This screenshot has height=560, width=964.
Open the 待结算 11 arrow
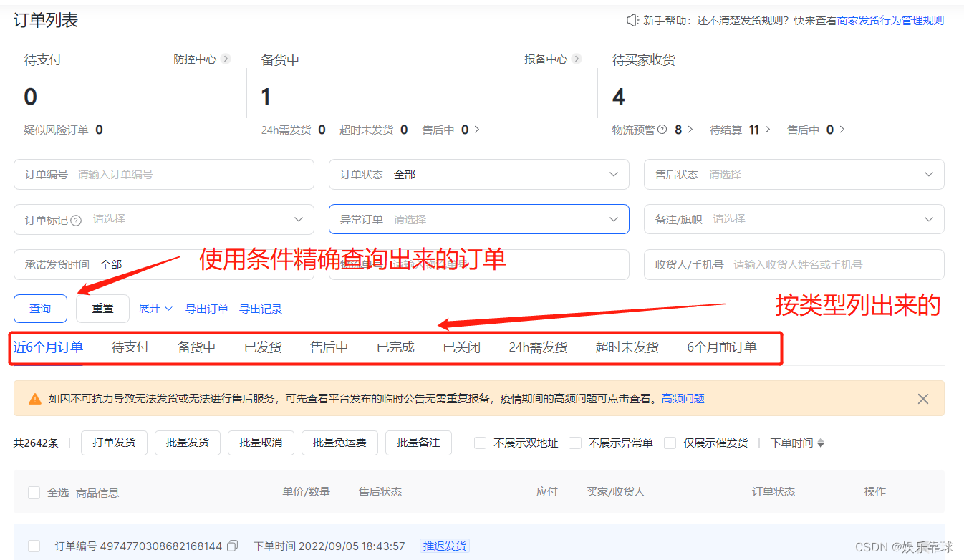tap(768, 130)
